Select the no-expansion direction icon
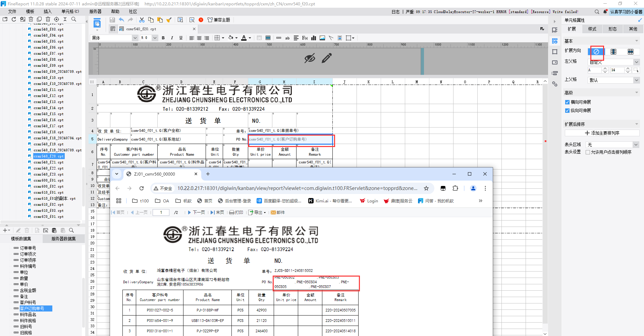Image resolution: width=644 pixels, height=336 pixels. click(x=596, y=52)
